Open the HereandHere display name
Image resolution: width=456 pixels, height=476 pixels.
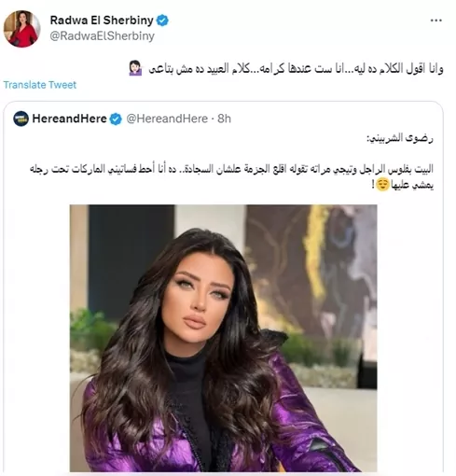(x=69, y=119)
